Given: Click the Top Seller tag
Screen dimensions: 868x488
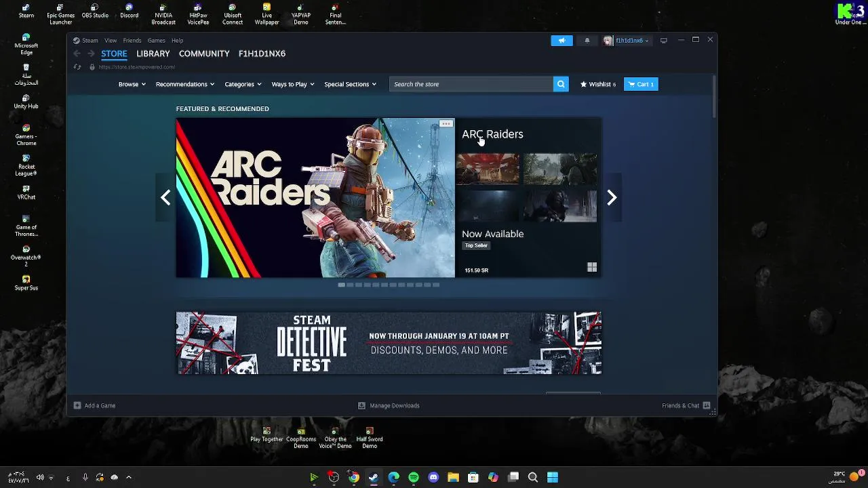Looking at the screenshot, I should 476,245.
